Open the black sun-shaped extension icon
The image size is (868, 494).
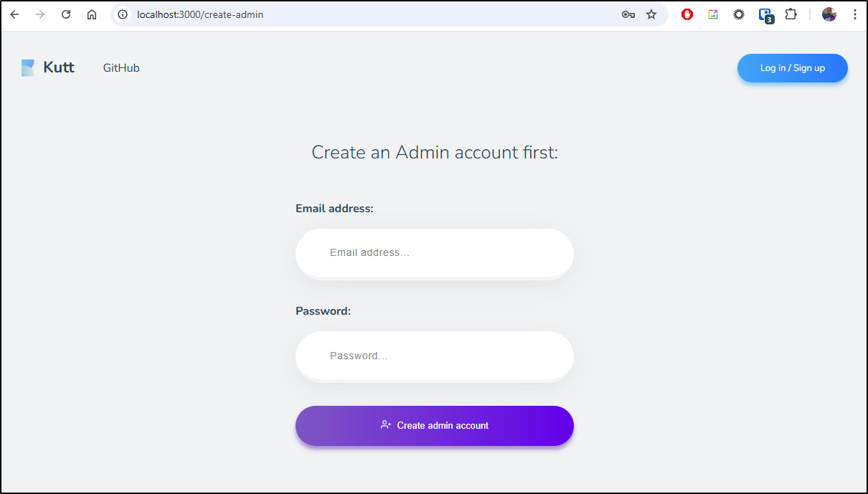tap(739, 14)
